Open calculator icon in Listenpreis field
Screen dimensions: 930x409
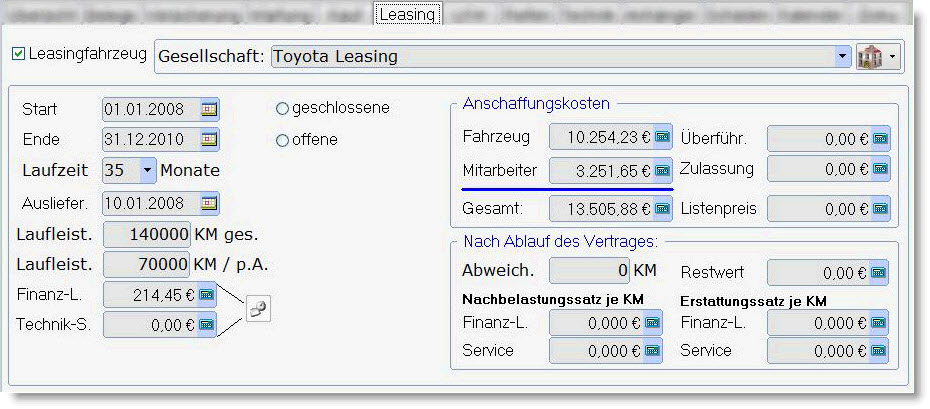(x=879, y=209)
